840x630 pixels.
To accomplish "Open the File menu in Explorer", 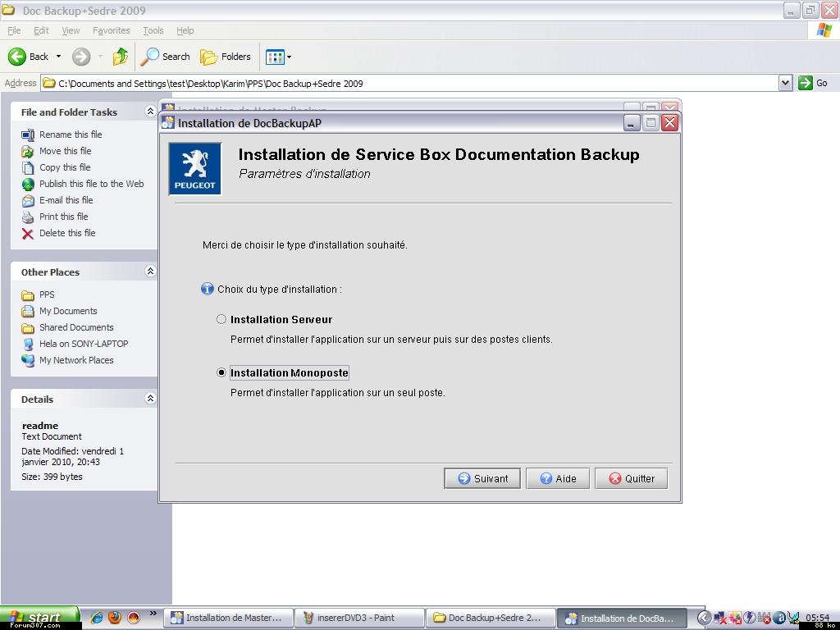I will pos(14,30).
